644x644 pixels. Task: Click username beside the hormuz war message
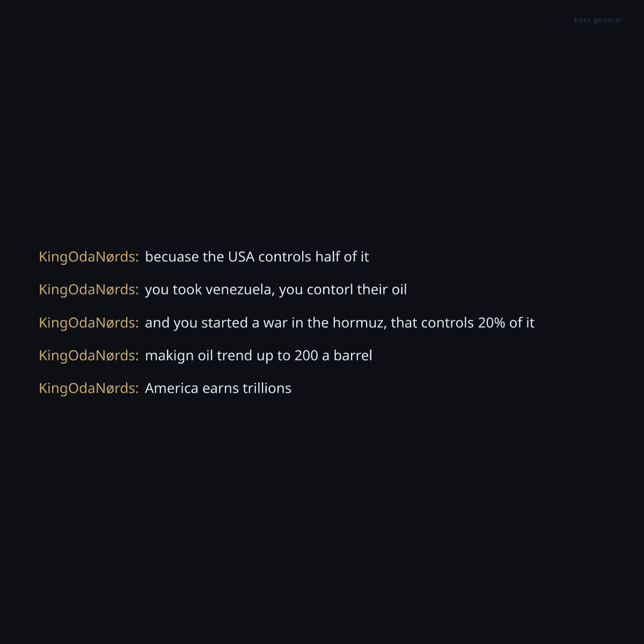coord(88,323)
